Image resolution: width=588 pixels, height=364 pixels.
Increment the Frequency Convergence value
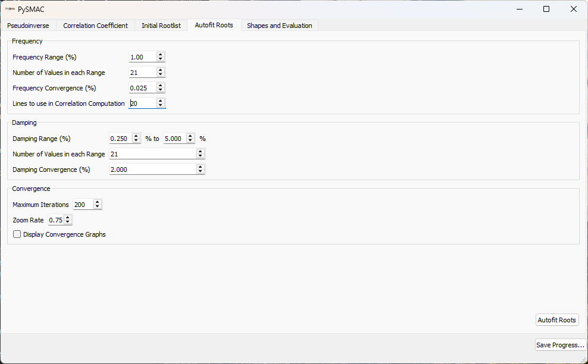click(160, 86)
